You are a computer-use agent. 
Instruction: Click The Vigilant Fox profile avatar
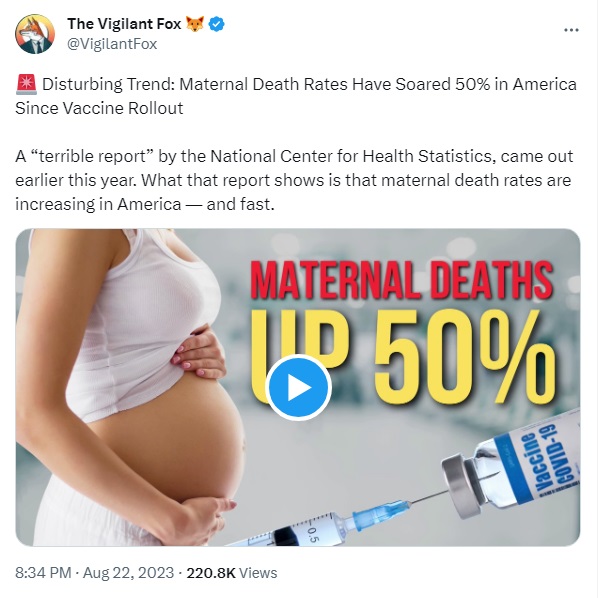(35, 34)
